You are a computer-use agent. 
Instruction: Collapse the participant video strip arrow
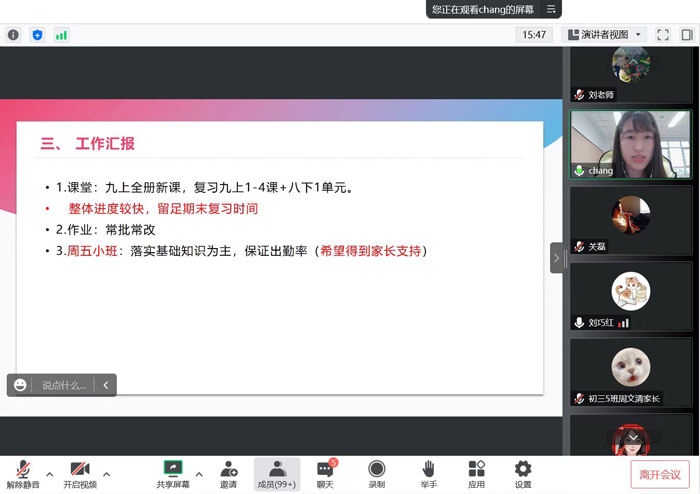click(x=556, y=258)
